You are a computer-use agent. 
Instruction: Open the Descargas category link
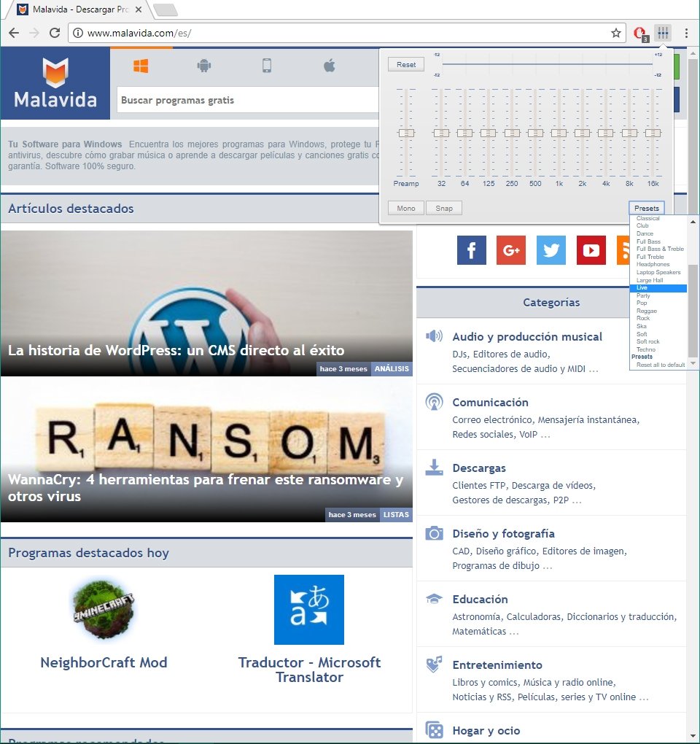[x=479, y=468]
